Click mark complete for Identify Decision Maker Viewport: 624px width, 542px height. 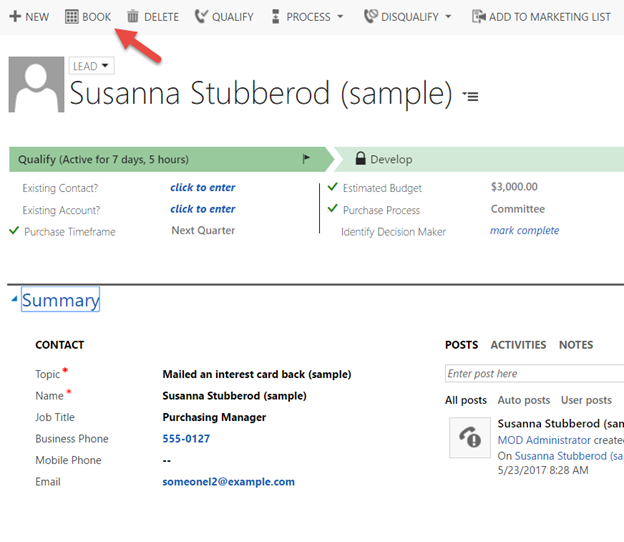click(x=524, y=231)
